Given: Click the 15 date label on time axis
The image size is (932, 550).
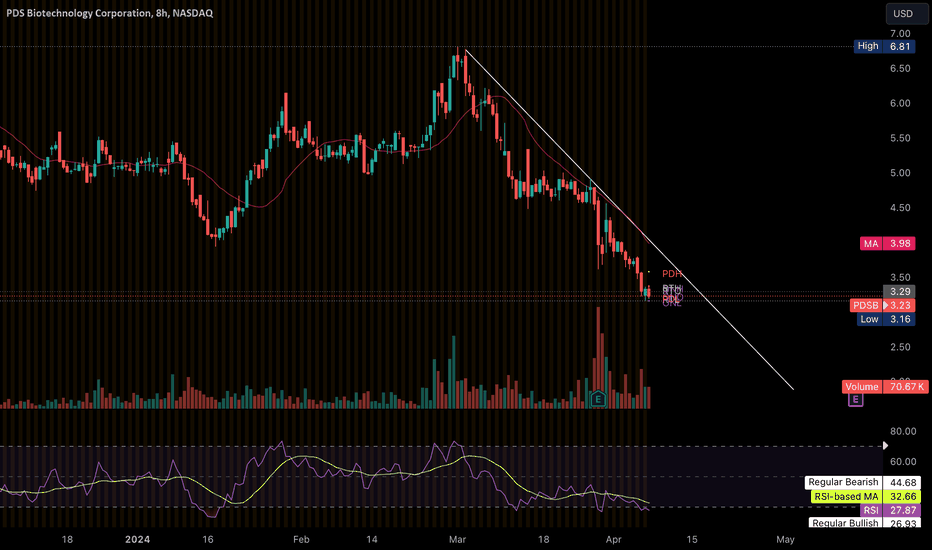Looking at the screenshot, I should [x=692, y=539].
